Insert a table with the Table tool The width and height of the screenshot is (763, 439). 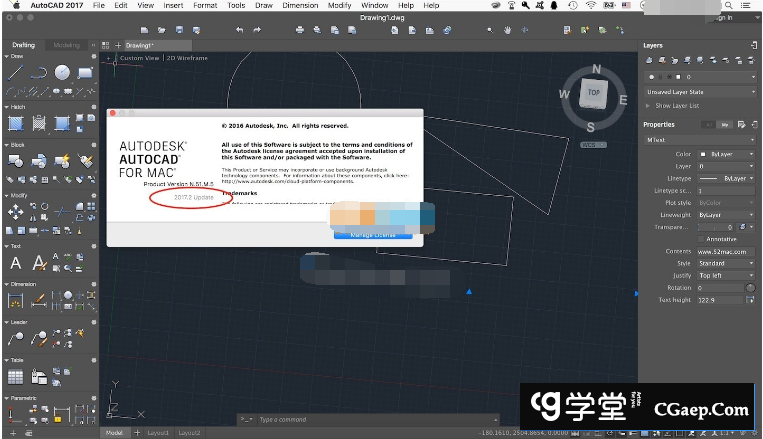pyautogui.click(x=16, y=377)
